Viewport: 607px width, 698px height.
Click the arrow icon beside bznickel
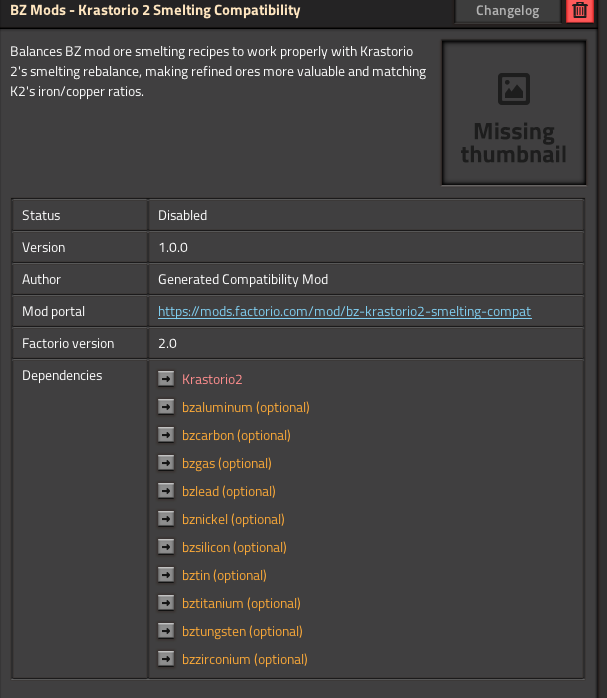pos(166,519)
